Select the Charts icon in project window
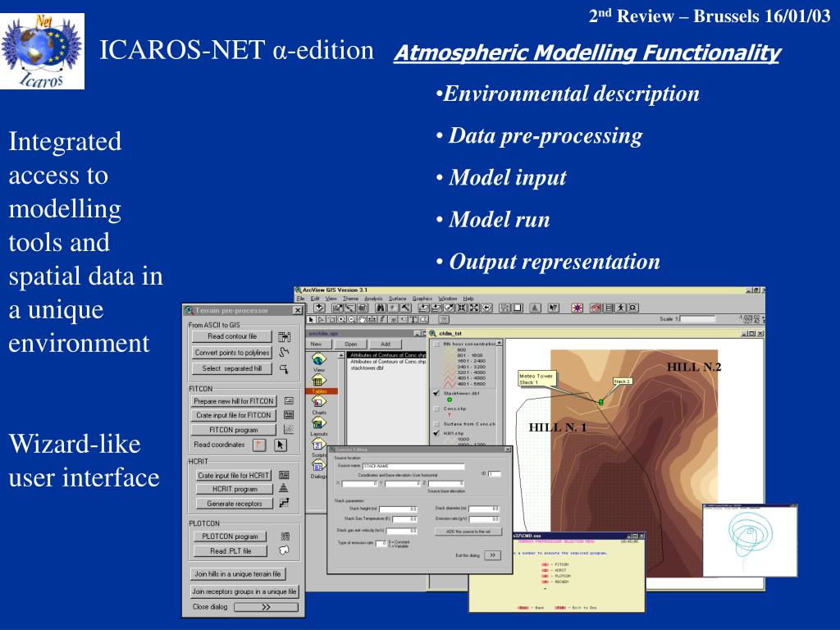840x630 pixels. (319, 401)
